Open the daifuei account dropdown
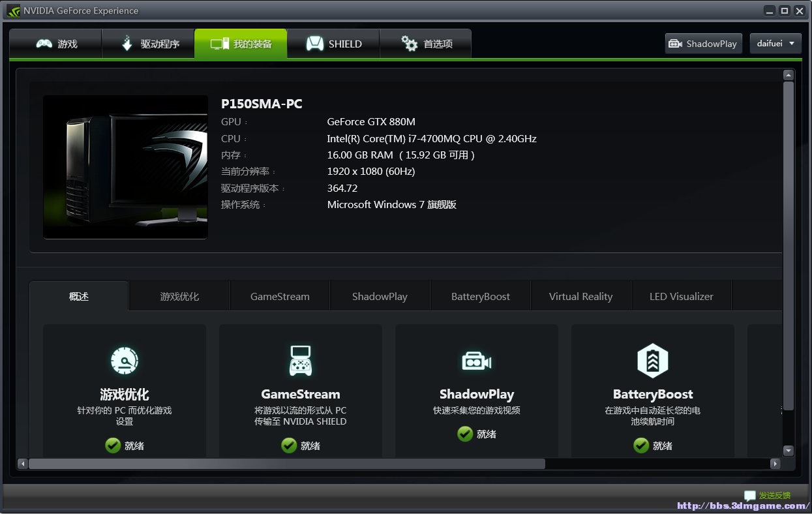Image resolution: width=812 pixels, height=514 pixels. point(775,44)
